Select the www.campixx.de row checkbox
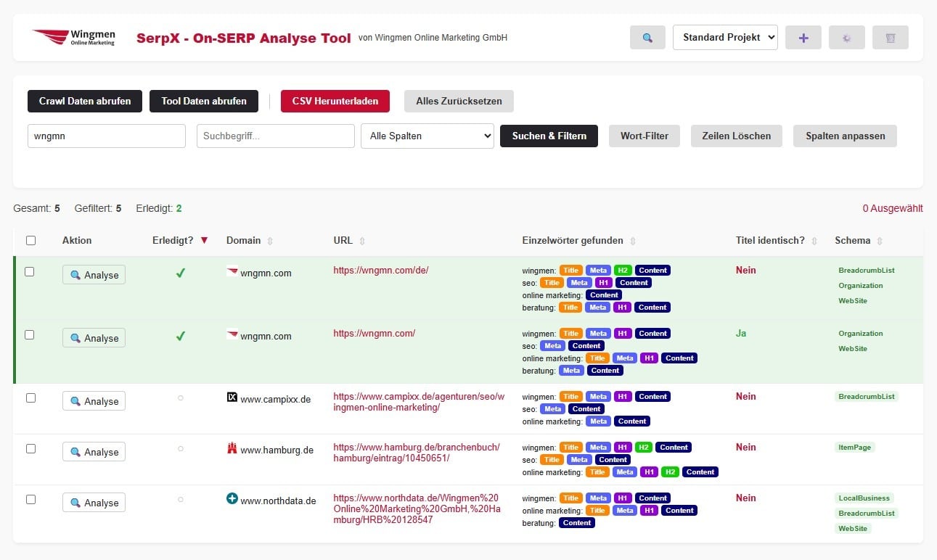Screen dimensions: 937x560 [x=30, y=398]
